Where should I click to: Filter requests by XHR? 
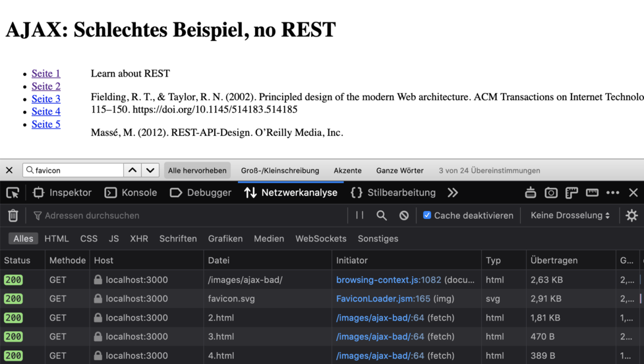click(139, 238)
